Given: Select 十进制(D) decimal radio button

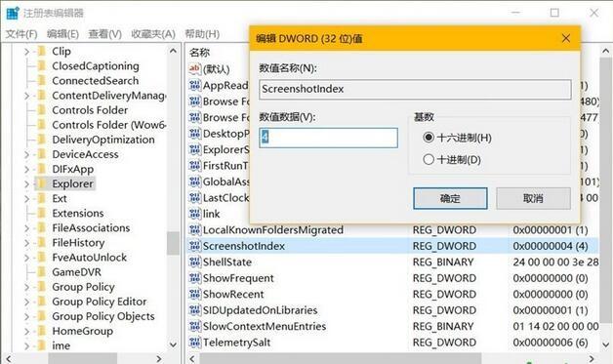Looking at the screenshot, I should 429,159.
